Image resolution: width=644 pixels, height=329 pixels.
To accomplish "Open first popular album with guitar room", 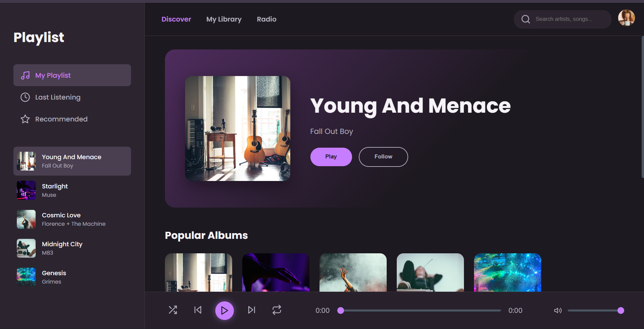I will click(x=199, y=272).
